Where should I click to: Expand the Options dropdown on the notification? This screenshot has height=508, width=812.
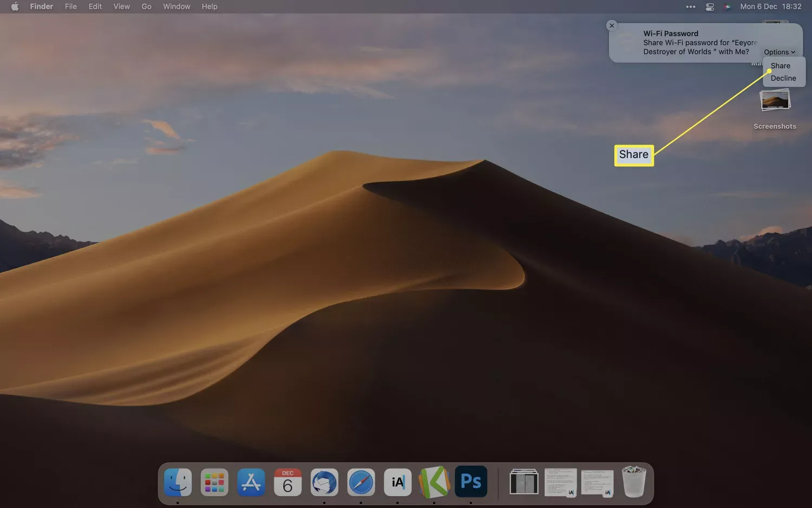(779, 52)
